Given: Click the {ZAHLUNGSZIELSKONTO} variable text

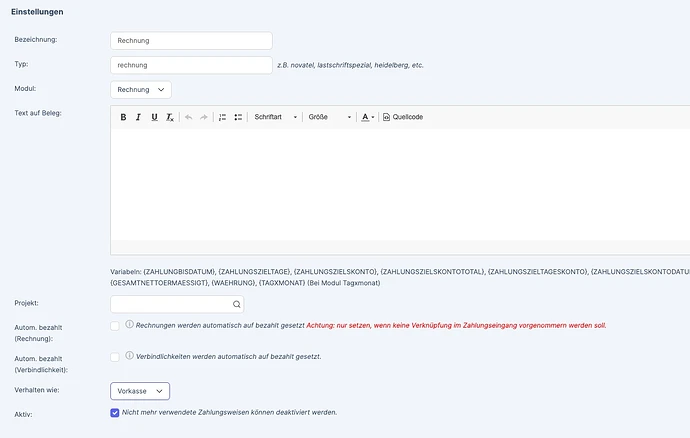Looking at the screenshot, I should click(335, 272).
